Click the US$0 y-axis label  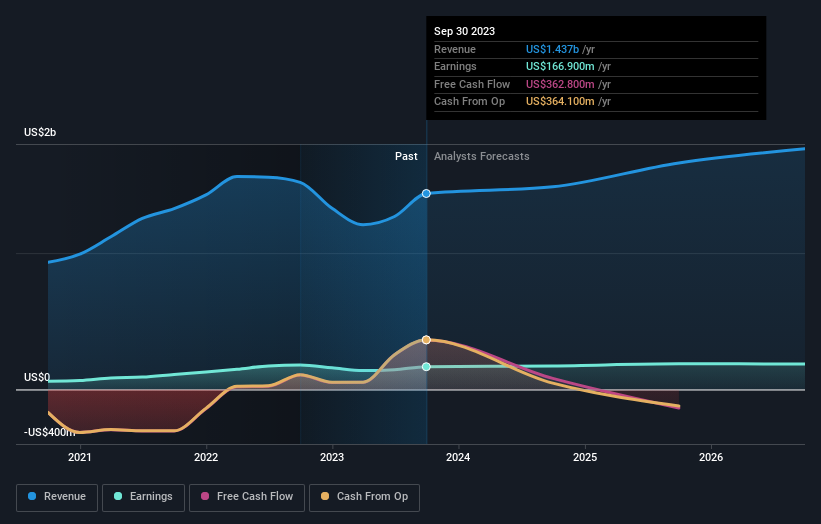[x=37, y=377]
